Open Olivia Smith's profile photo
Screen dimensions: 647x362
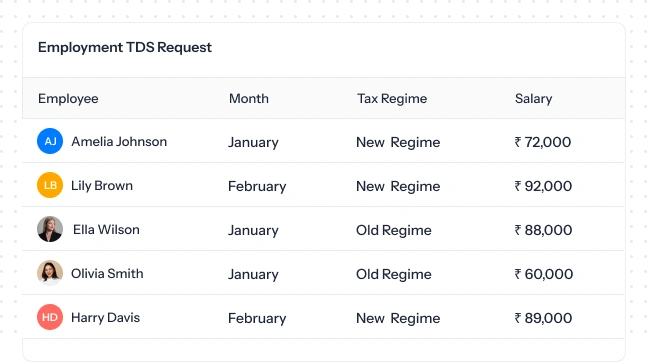[50, 273]
